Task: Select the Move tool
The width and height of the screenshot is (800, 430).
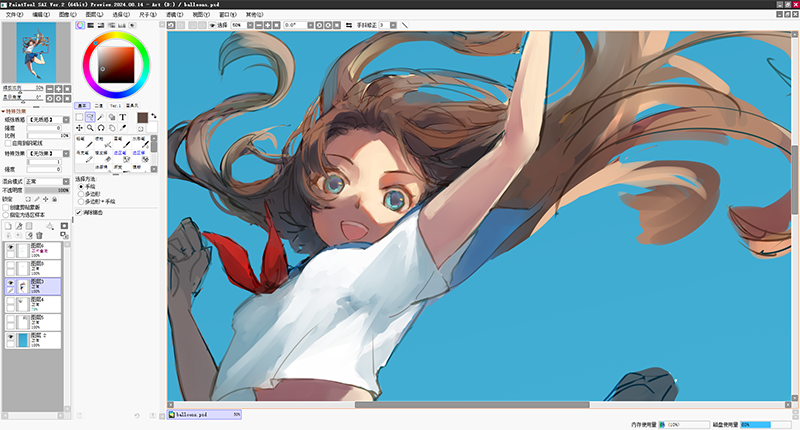Action: coord(79,128)
